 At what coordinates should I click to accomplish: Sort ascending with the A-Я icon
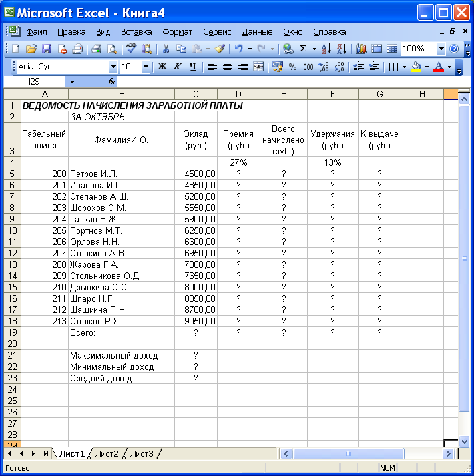326,49
